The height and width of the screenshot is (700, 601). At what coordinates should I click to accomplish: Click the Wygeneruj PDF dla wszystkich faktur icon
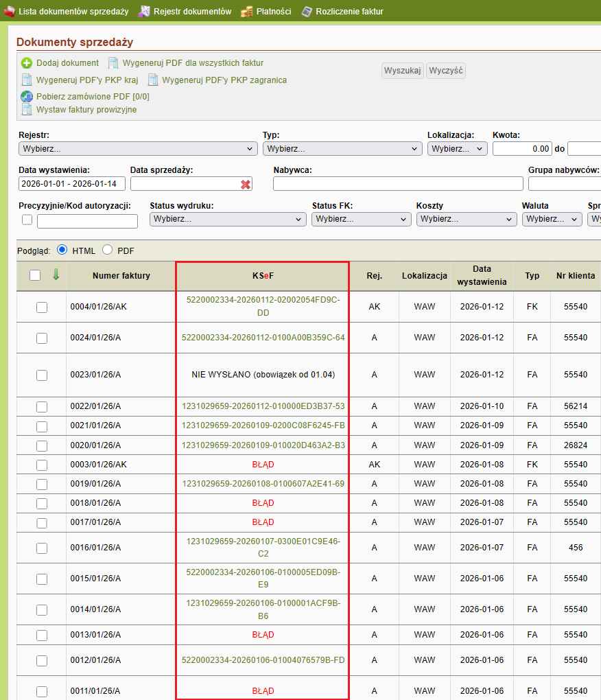(113, 63)
